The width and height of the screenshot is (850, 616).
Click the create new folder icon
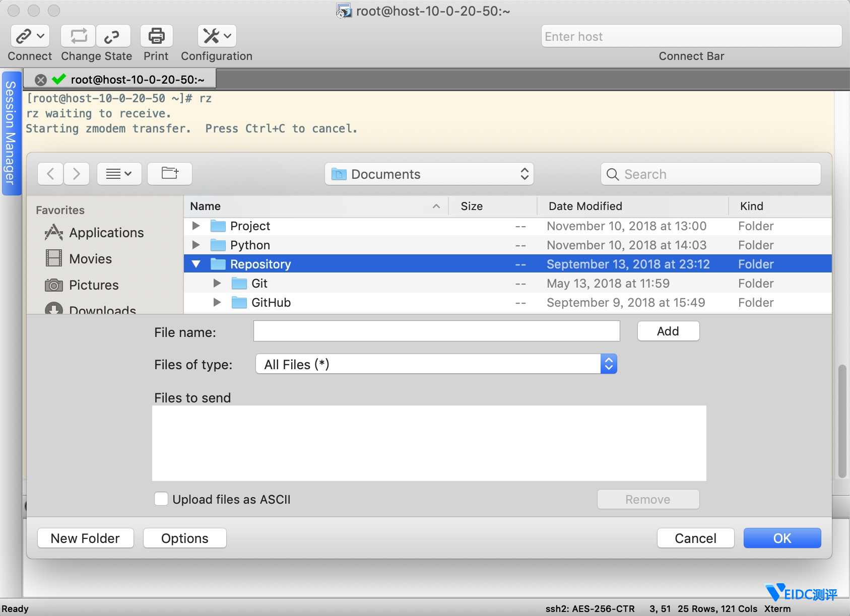tap(170, 174)
